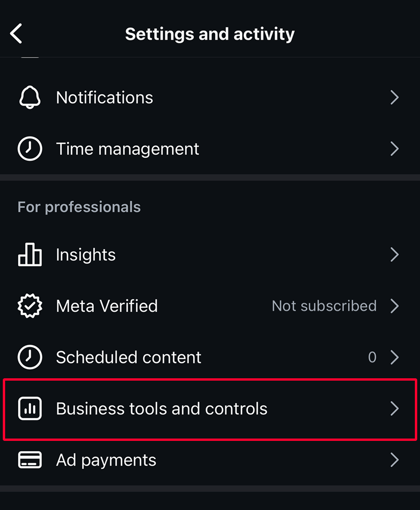Tap the Time management clock icon

(x=29, y=149)
